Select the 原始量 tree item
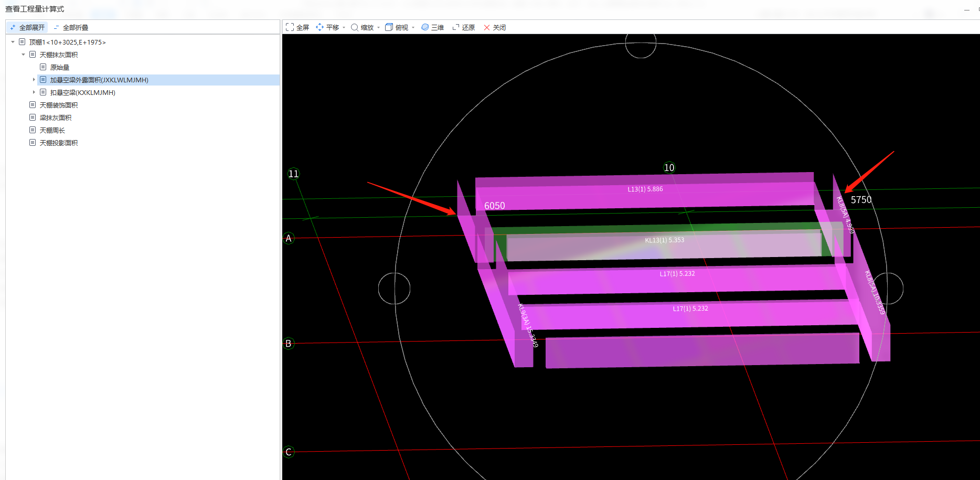The width and height of the screenshot is (980, 480). coord(59,67)
